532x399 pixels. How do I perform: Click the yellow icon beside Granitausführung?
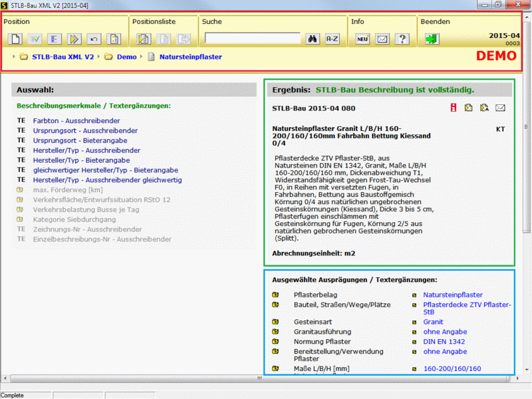click(275, 331)
